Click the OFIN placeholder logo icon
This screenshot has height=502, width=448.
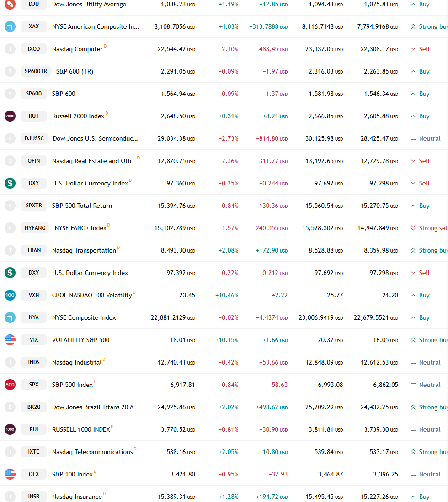(x=10, y=161)
